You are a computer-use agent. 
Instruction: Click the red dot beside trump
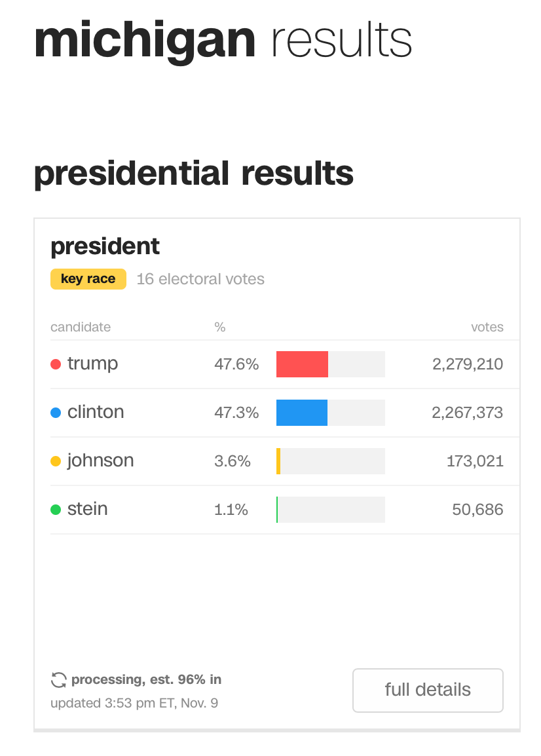pos(56,364)
